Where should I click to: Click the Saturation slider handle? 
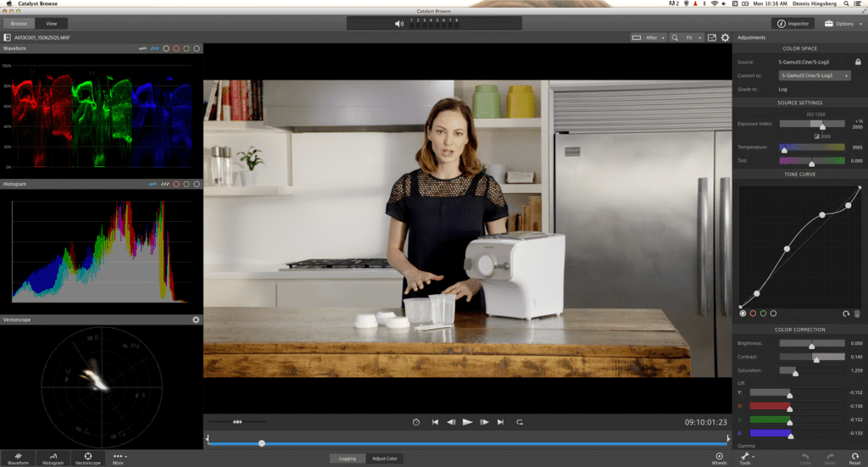tap(795, 371)
